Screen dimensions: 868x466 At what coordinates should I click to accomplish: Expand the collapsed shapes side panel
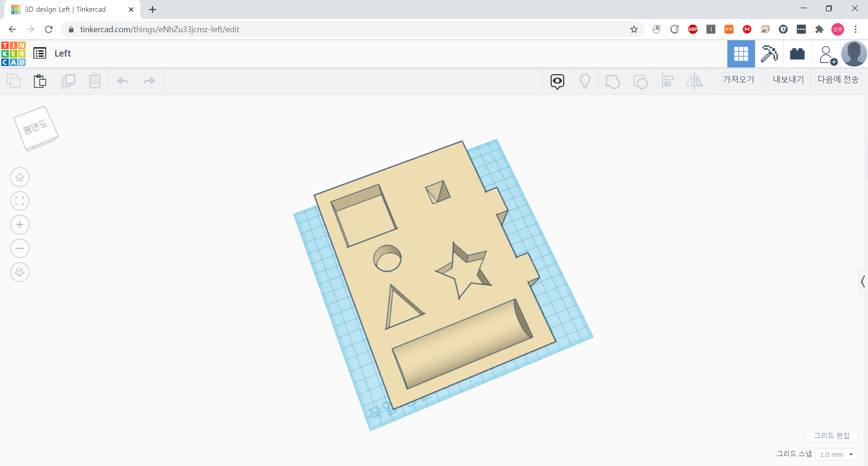(x=863, y=281)
